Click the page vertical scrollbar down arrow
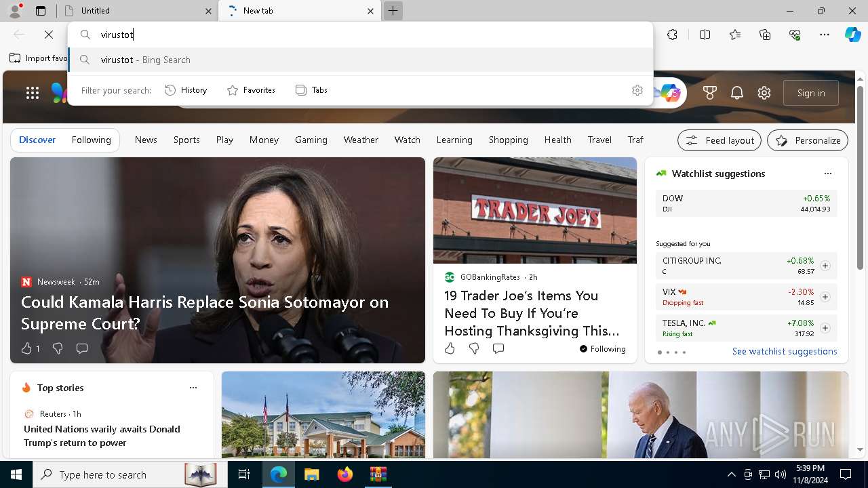The height and width of the screenshot is (488, 868). click(860, 449)
